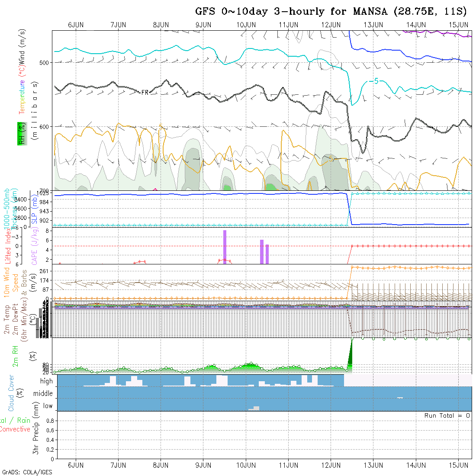Viewport: 476px width, 476px height.
Task: Click the small gray low-cloud block
Action: coord(256,408)
